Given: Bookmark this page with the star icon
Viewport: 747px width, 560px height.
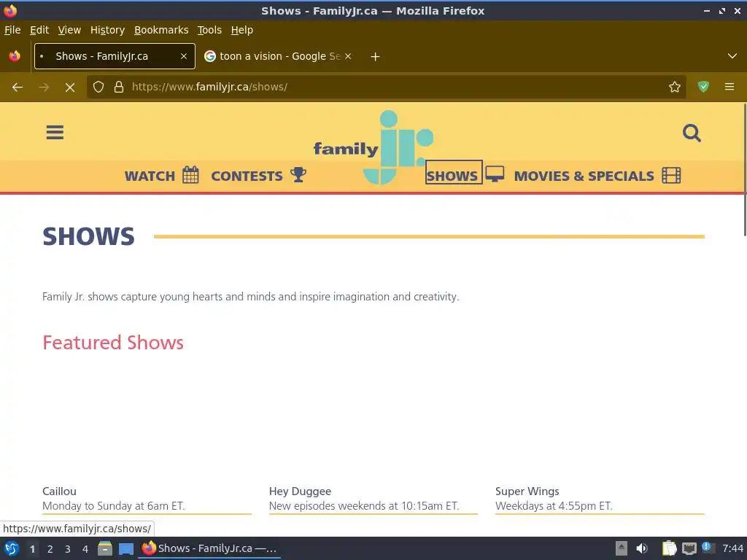Looking at the screenshot, I should click(674, 87).
